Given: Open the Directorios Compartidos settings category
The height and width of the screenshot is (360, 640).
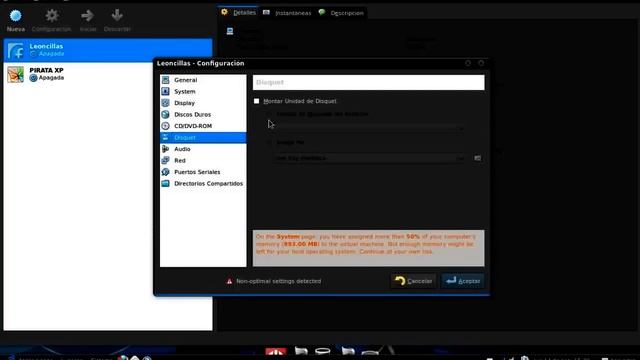Looking at the screenshot, I should tap(203, 183).
